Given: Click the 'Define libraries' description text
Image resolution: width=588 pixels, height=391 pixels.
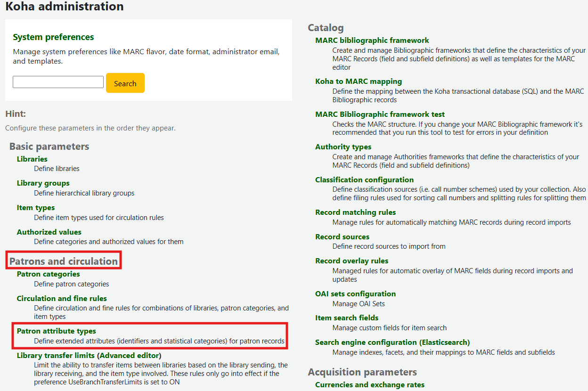Looking at the screenshot, I should coord(57,169).
